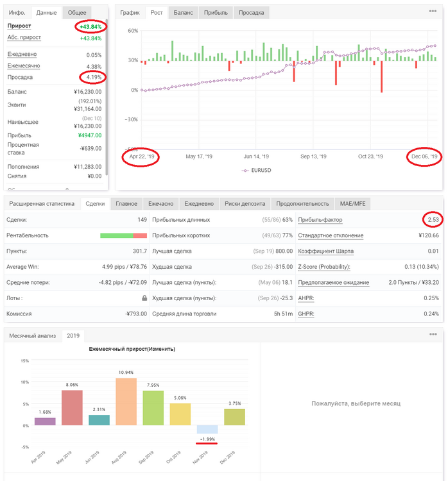This screenshot has width=448, height=481.
Task: Click the Ежемесячный прирост(Изменить) title
Action: 132,349
